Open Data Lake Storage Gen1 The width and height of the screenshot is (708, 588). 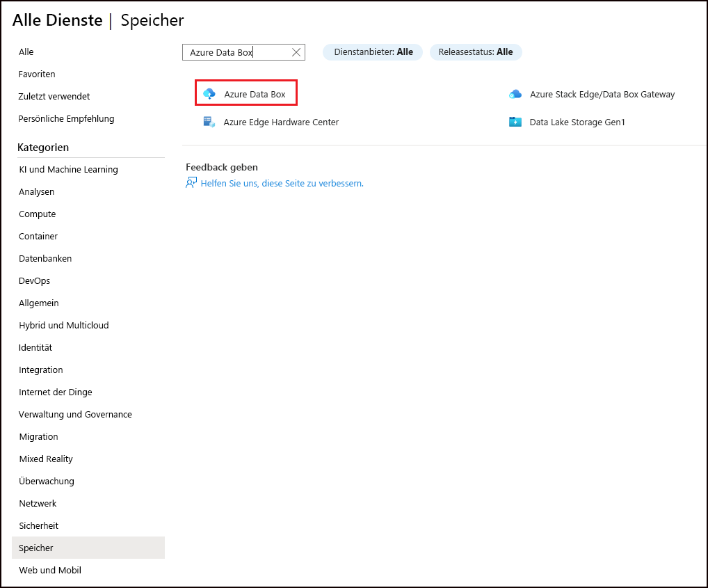[x=577, y=122]
